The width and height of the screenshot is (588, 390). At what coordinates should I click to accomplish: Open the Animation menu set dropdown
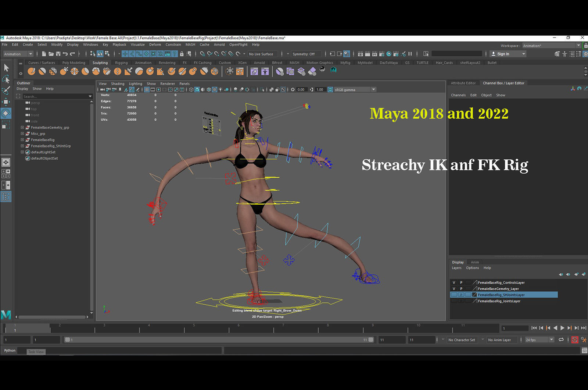click(x=18, y=54)
